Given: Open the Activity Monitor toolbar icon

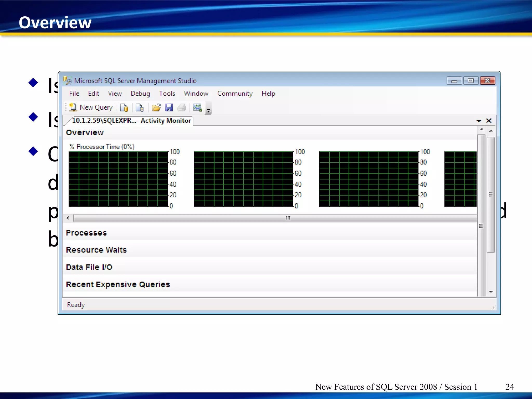Looking at the screenshot, I should point(198,108).
